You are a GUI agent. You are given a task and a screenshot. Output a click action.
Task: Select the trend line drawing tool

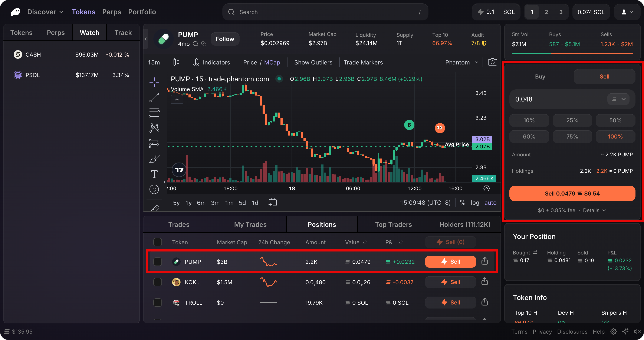(154, 97)
